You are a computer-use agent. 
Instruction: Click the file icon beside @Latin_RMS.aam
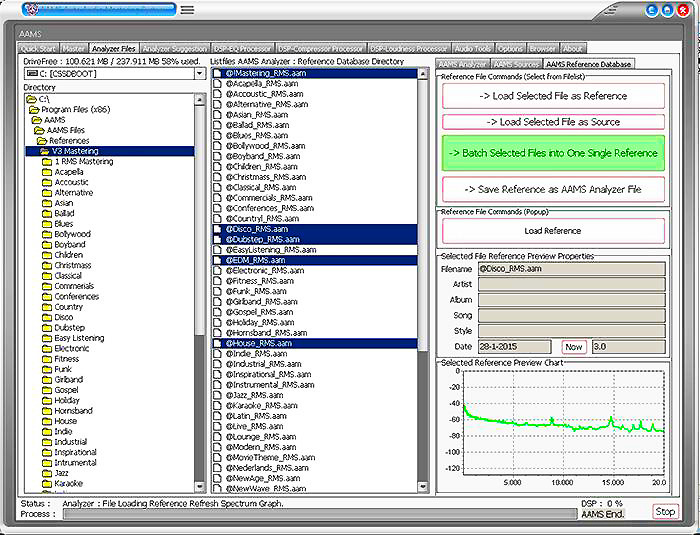pos(217,416)
